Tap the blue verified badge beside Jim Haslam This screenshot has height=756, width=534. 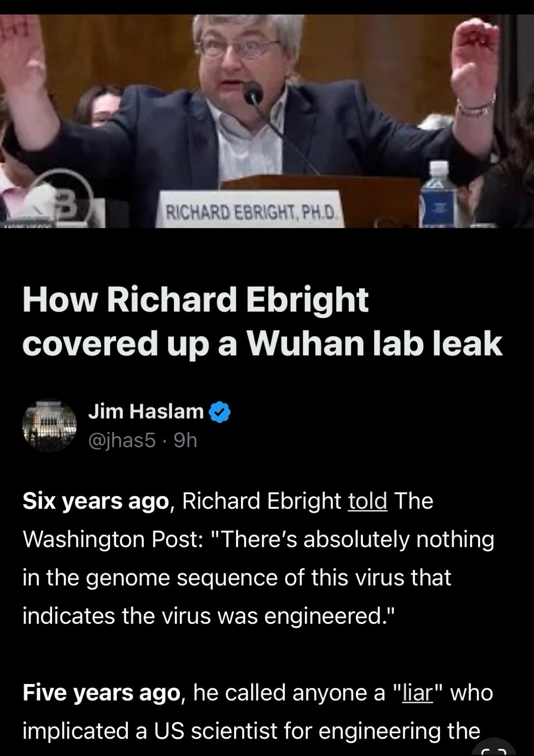pos(220,412)
